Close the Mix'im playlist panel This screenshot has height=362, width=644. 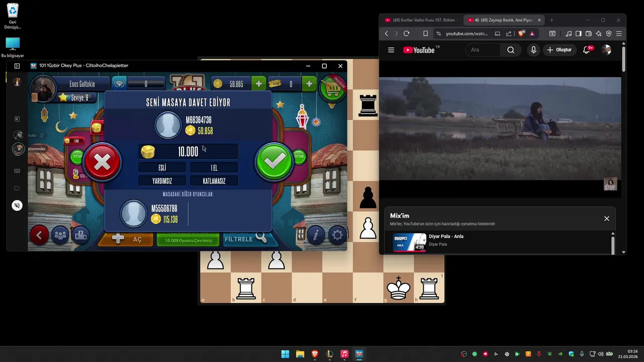607,218
